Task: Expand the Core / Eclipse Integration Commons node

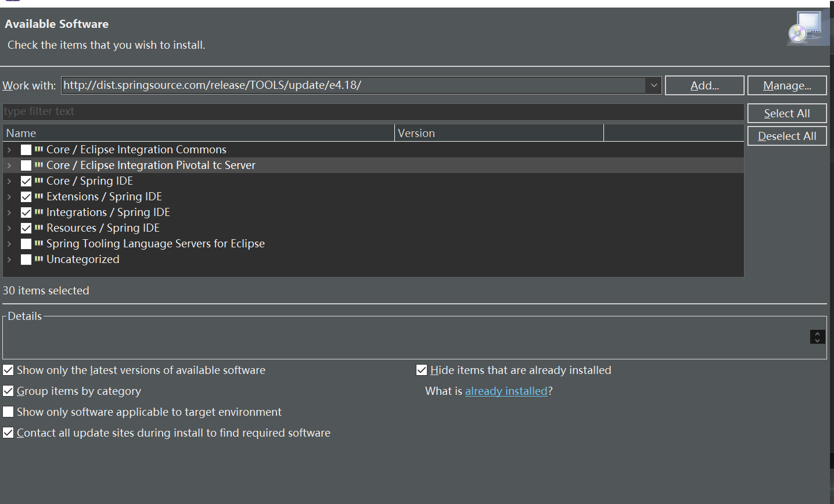Action: [9, 150]
